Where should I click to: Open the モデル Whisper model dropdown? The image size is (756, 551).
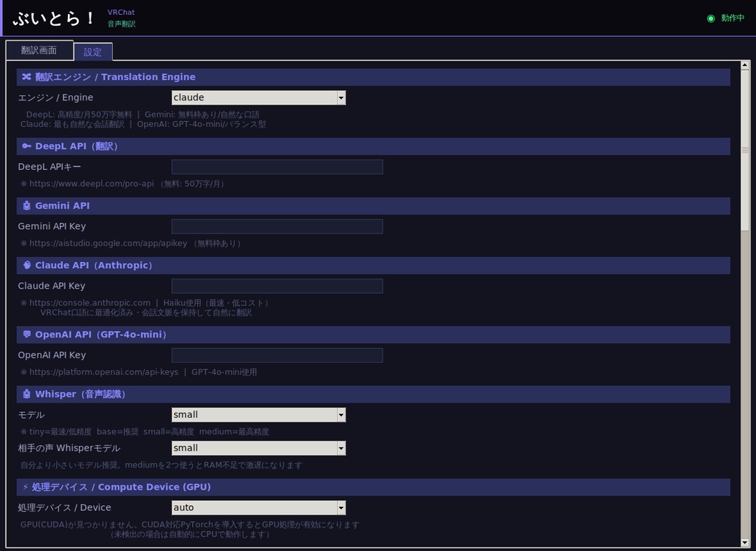point(258,414)
